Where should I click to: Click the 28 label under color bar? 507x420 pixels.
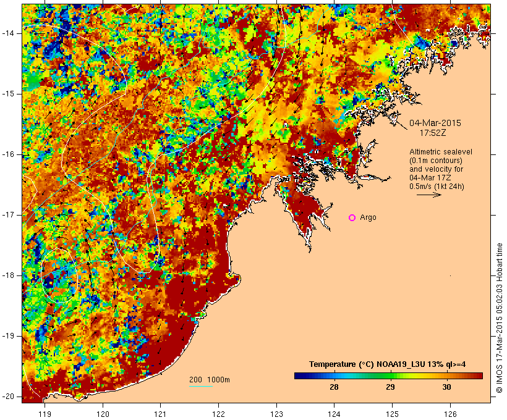coord(334,387)
